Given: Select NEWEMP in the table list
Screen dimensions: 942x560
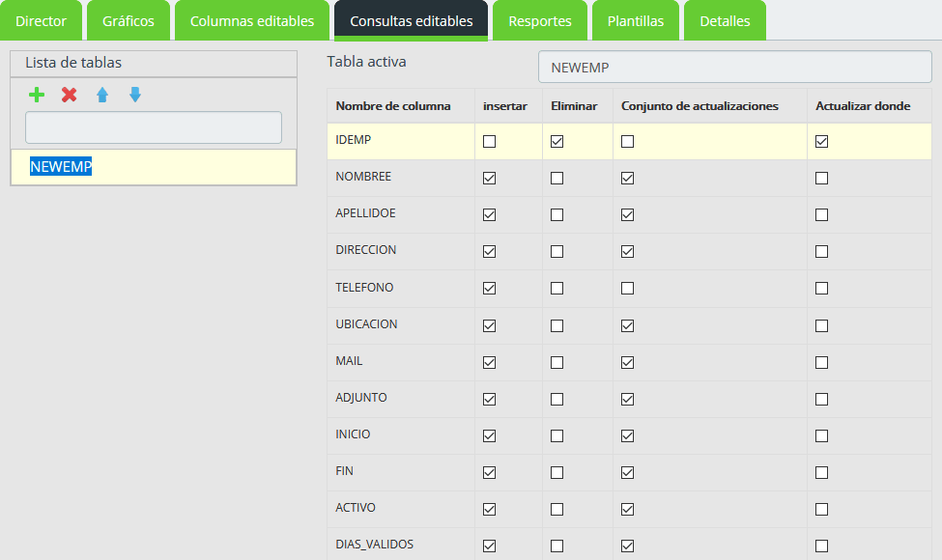Looking at the screenshot, I should [x=154, y=167].
